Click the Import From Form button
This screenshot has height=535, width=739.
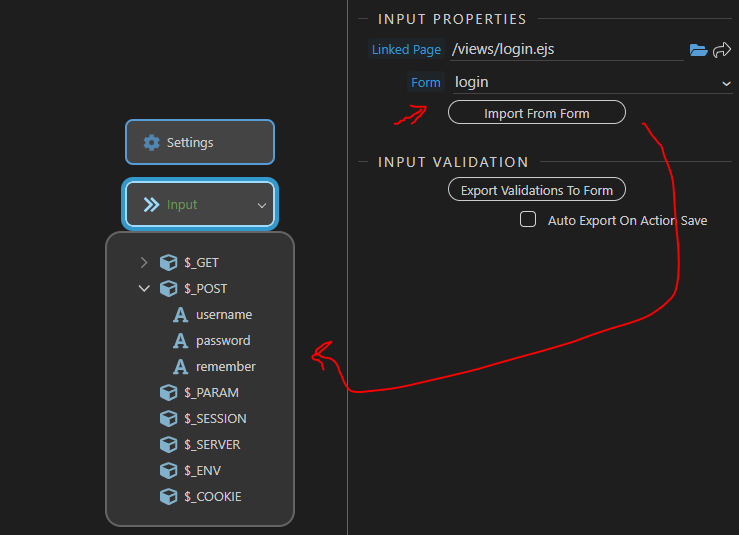click(x=537, y=113)
